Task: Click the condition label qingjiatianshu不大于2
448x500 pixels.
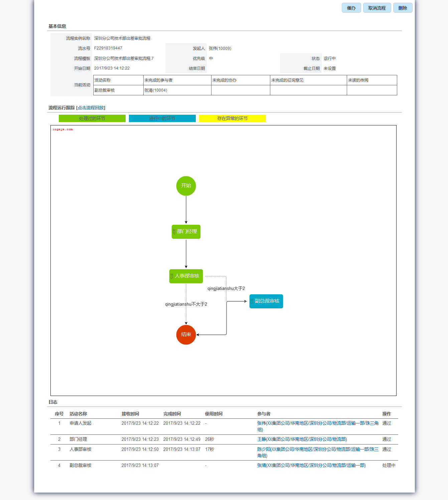Action: pyautogui.click(x=186, y=304)
